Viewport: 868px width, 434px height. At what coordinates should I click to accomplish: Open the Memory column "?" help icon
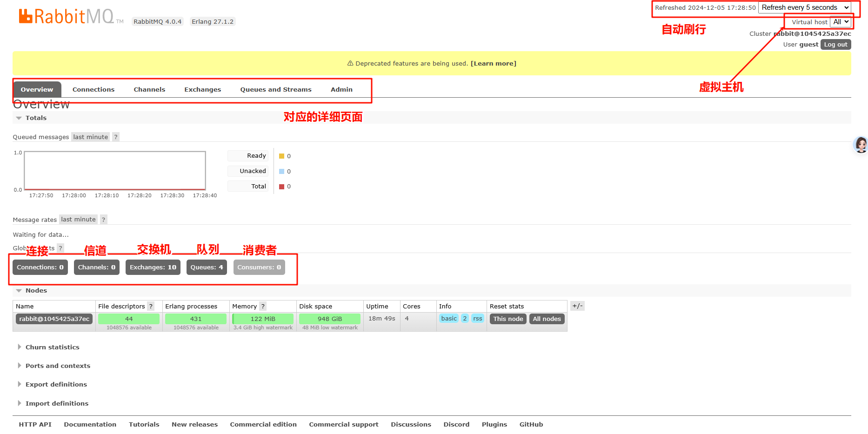[263, 306]
